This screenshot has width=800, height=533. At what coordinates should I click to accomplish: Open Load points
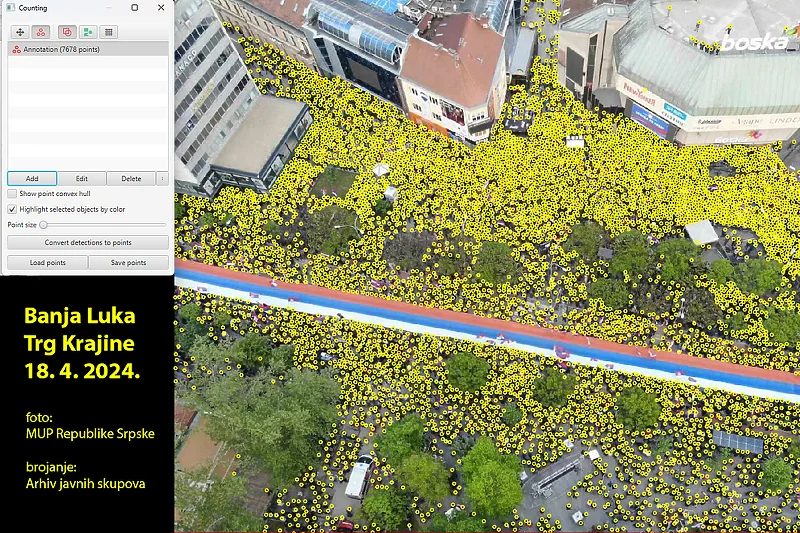point(47,263)
